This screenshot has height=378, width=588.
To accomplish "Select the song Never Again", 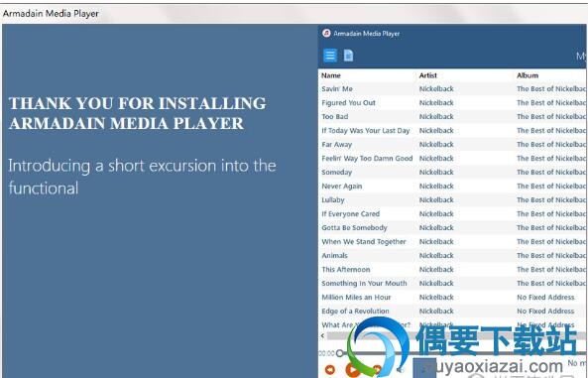I will (342, 187).
